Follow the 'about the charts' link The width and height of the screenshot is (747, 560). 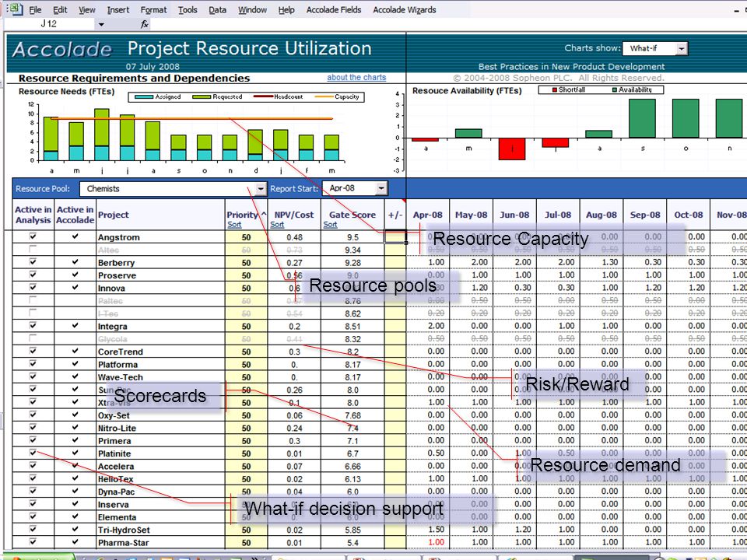(x=356, y=77)
